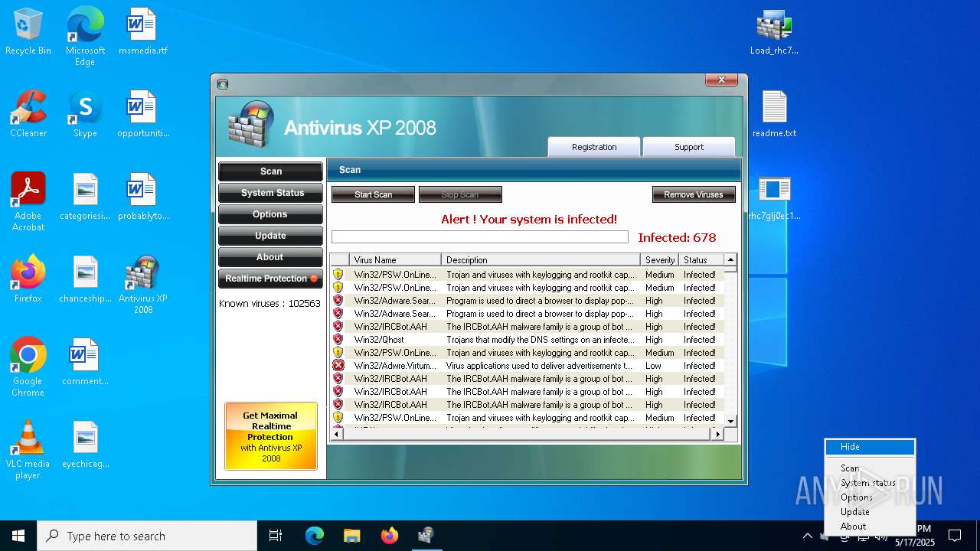The image size is (980, 551).
Task: Click Get Maximal Realtime Protection banner
Action: [271, 436]
